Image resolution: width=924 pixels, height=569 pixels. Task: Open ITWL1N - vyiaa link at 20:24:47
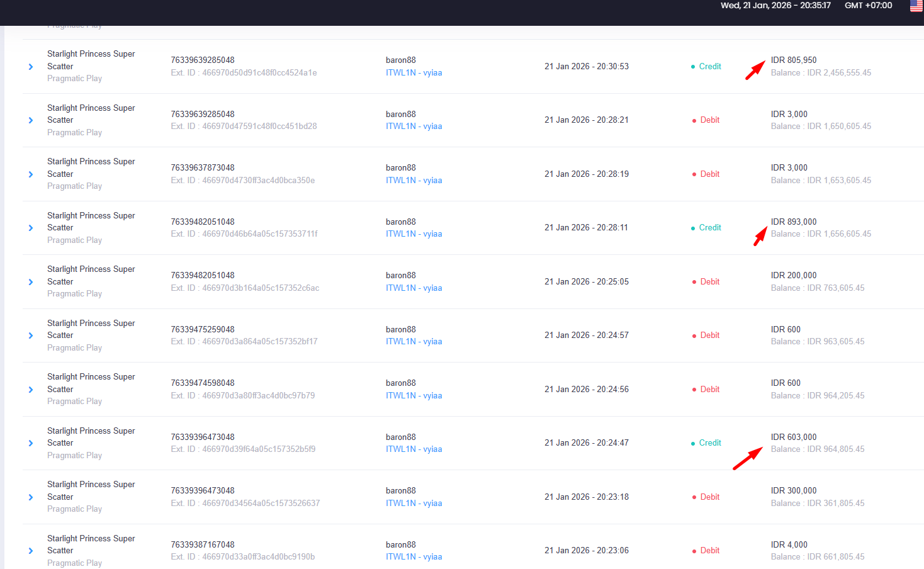(x=414, y=449)
